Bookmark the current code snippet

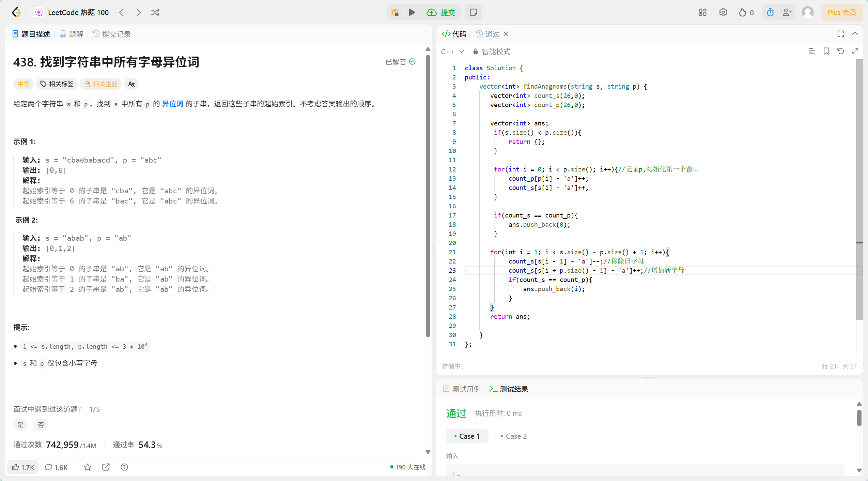tap(826, 51)
